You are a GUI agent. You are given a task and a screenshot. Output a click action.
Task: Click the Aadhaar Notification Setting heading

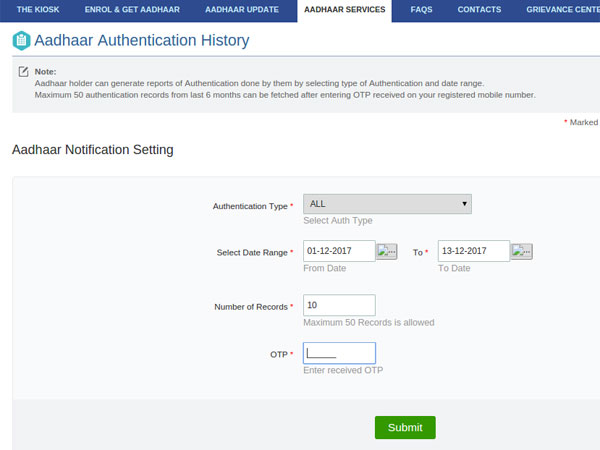(92, 150)
